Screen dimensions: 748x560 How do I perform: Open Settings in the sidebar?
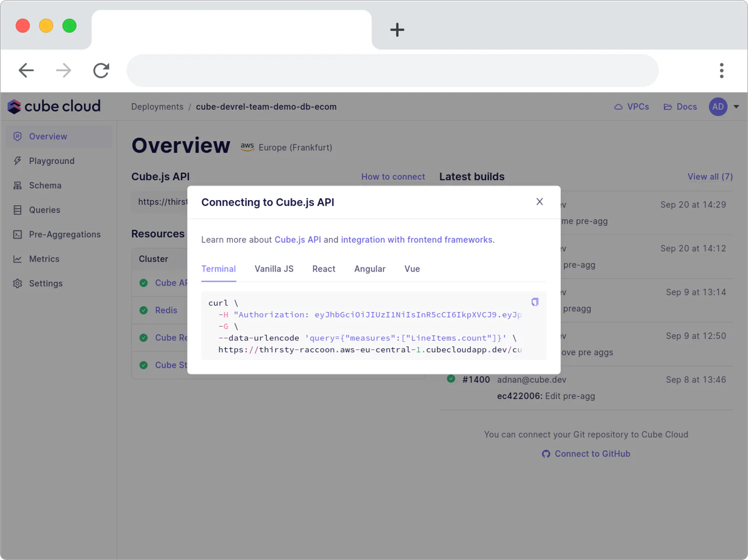pyautogui.click(x=59, y=283)
